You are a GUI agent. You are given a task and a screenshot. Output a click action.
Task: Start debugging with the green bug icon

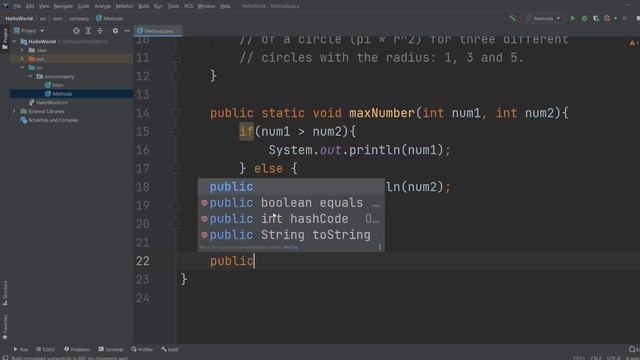coord(584,18)
